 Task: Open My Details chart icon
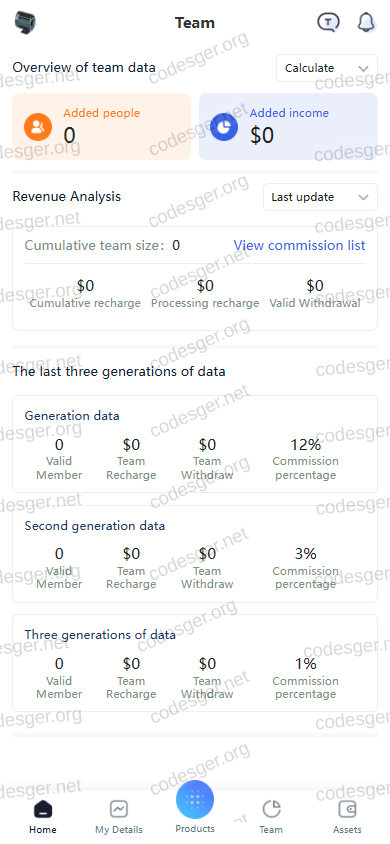tap(119, 809)
